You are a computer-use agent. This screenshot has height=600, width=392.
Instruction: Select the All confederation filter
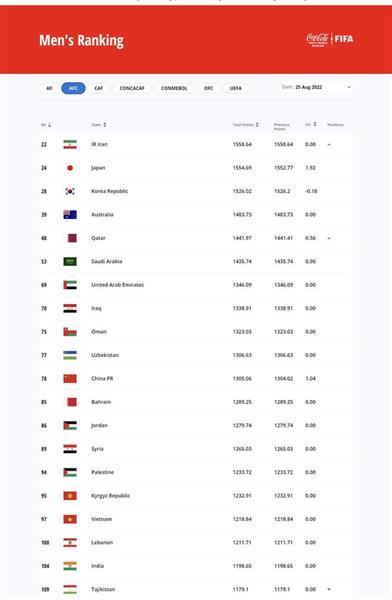[49, 88]
